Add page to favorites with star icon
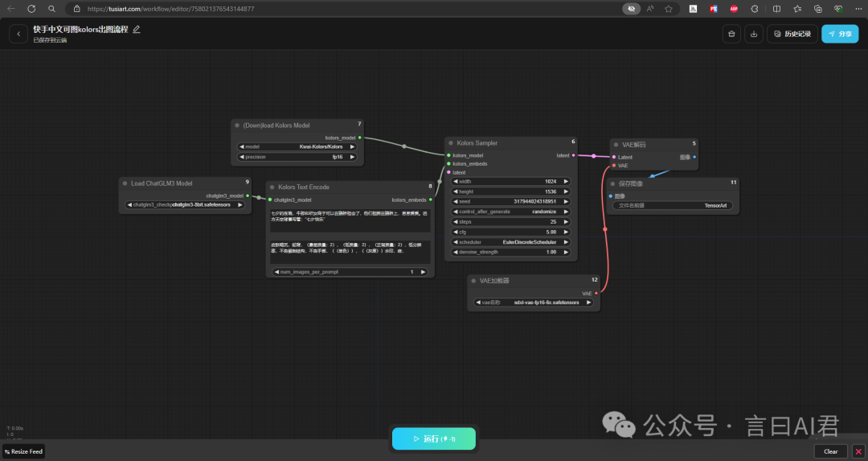The width and height of the screenshot is (868, 461). click(x=669, y=9)
